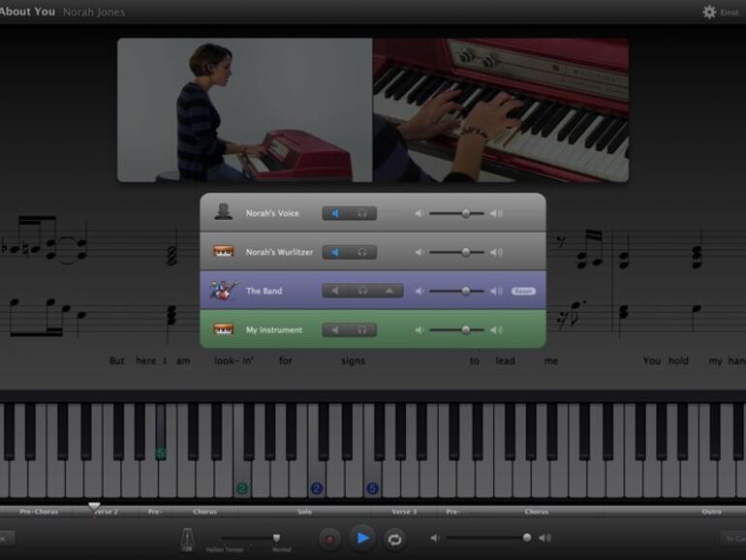Click the blue finger 2 marker on keyboard
746x560 pixels.
click(x=317, y=488)
